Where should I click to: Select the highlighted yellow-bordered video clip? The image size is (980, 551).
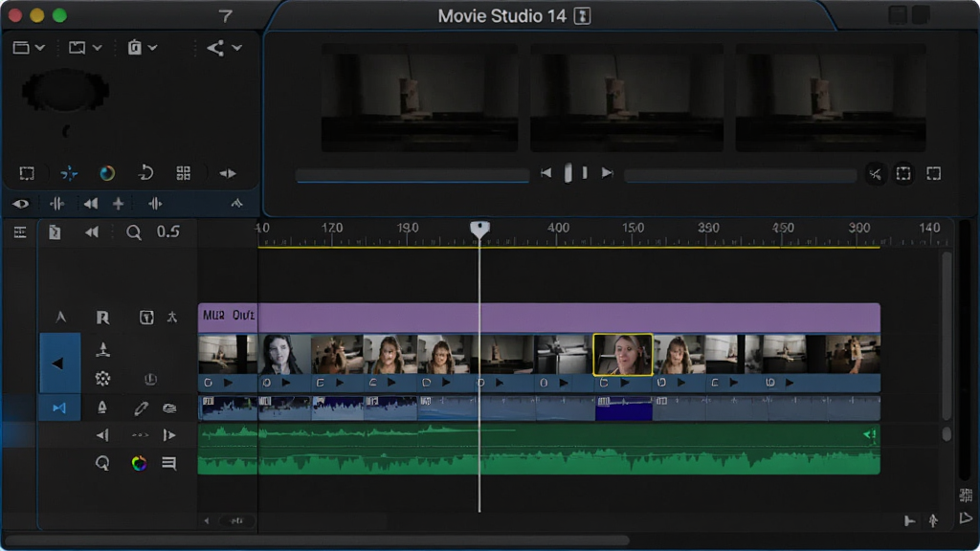tap(622, 354)
